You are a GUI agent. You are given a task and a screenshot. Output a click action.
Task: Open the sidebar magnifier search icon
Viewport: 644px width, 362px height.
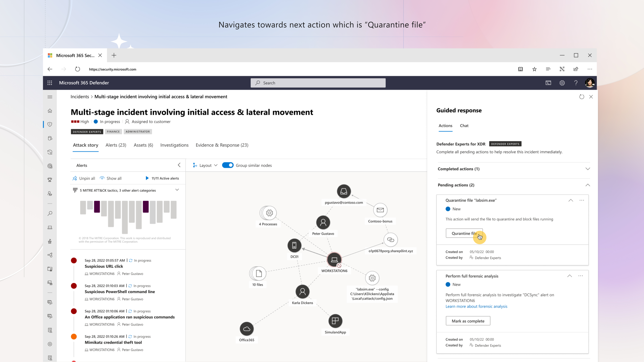[50, 213]
